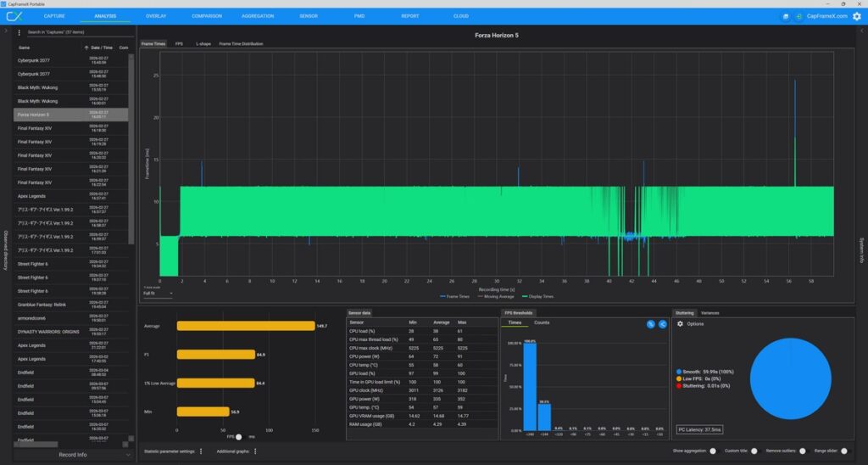Switch to the OVERLAY tab

tap(156, 16)
